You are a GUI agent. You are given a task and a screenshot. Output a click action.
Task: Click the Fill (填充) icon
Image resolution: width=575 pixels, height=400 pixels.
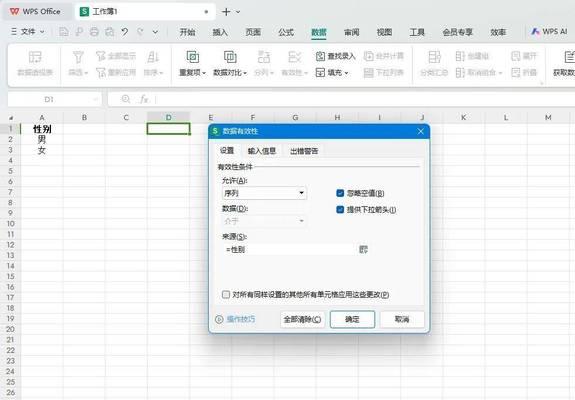coord(320,73)
